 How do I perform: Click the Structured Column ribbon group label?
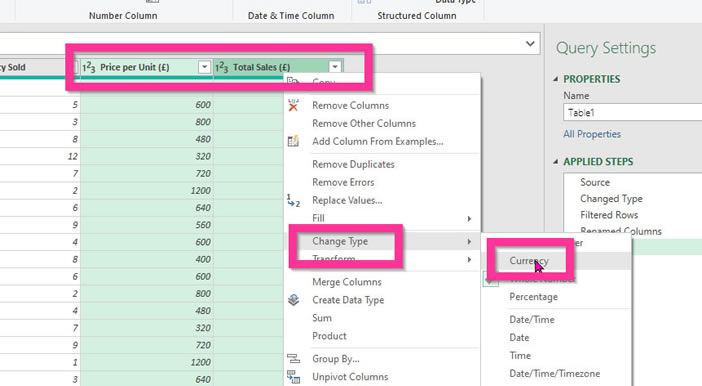[417, 16]
